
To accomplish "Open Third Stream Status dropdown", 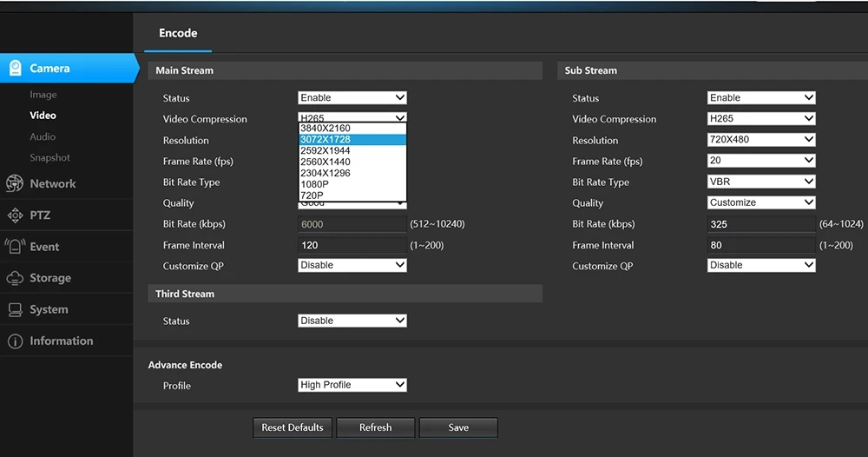I will click(352, 321).
